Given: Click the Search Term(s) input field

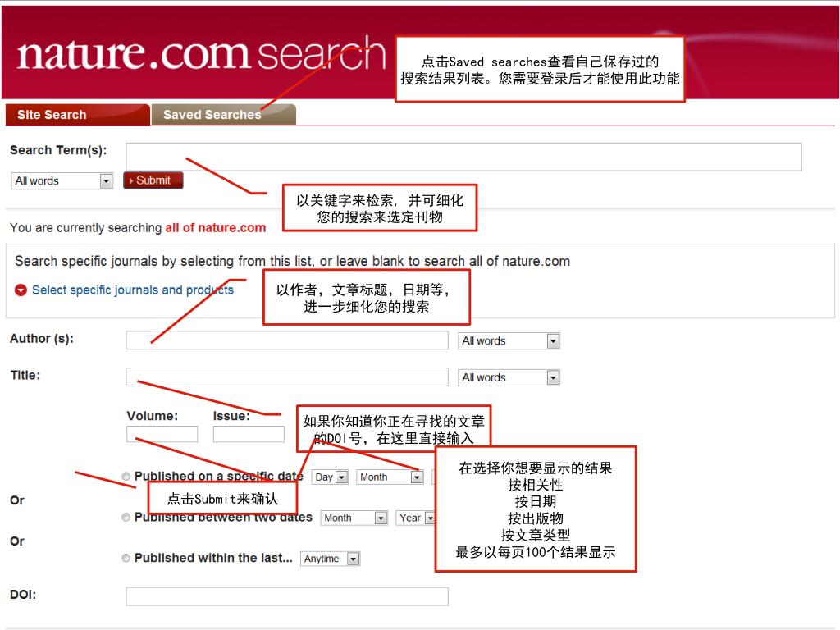Looking at the screenshot, I should tap(463, 157).
